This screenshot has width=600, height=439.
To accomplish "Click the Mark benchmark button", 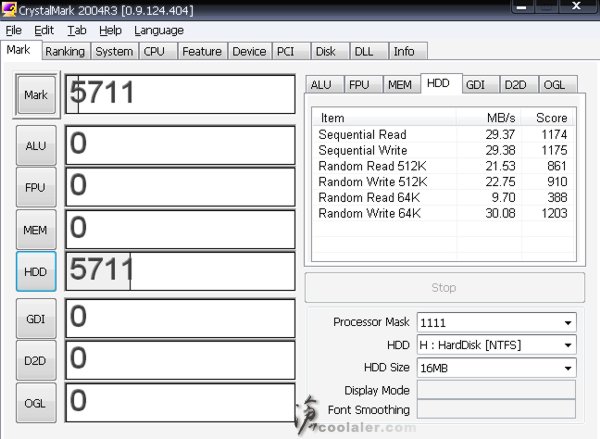I will coord(36,95).
